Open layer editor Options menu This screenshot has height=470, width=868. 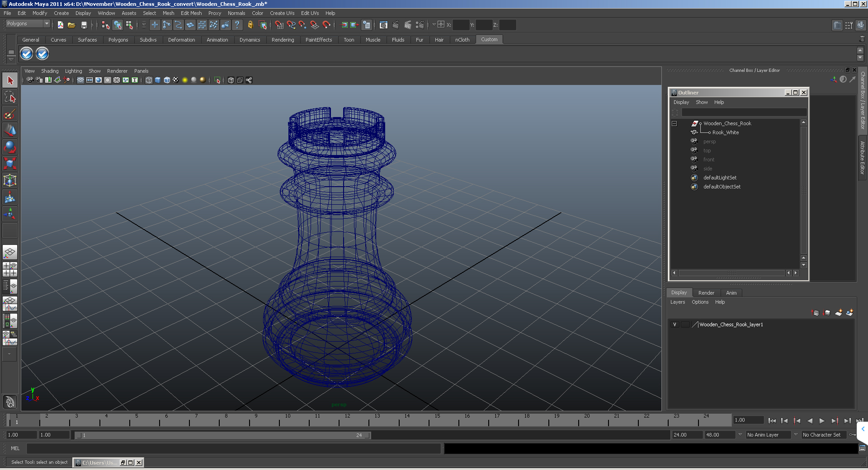point(700,302)
